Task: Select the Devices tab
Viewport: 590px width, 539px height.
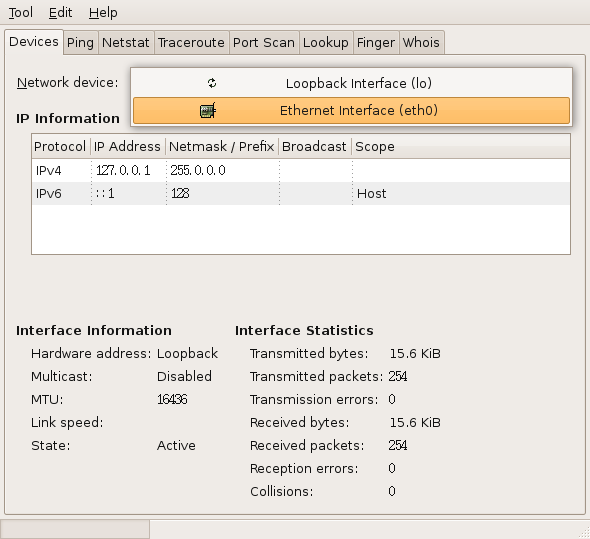Action: click(34, 41)
